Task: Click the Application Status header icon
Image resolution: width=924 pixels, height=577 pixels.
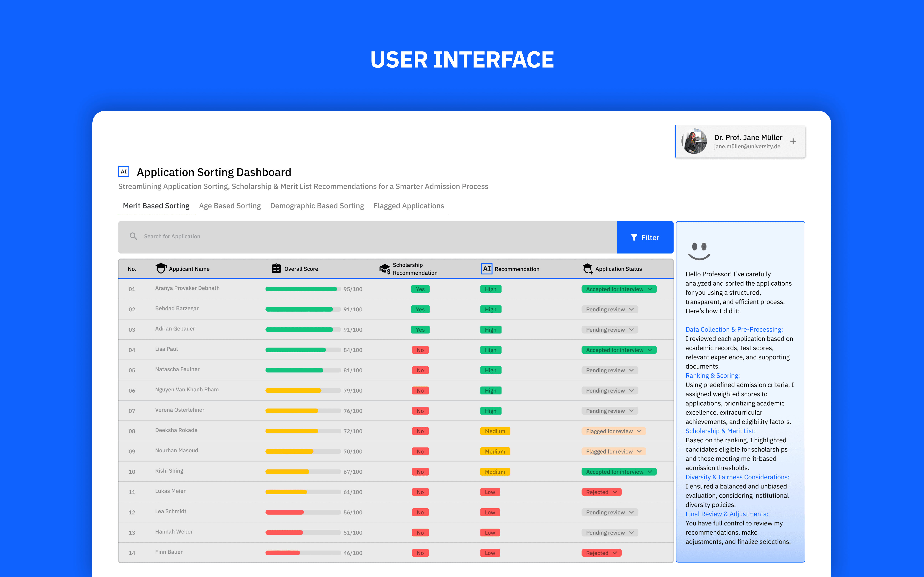Action: tap(588, 269)
